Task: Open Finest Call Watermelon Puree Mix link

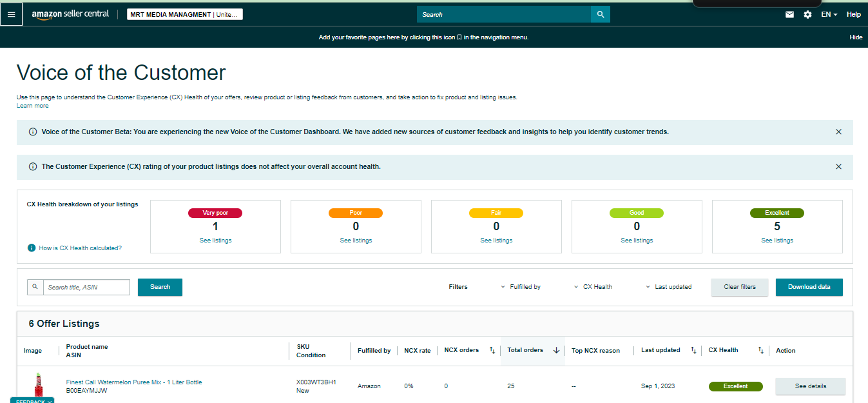Action: 134,382
